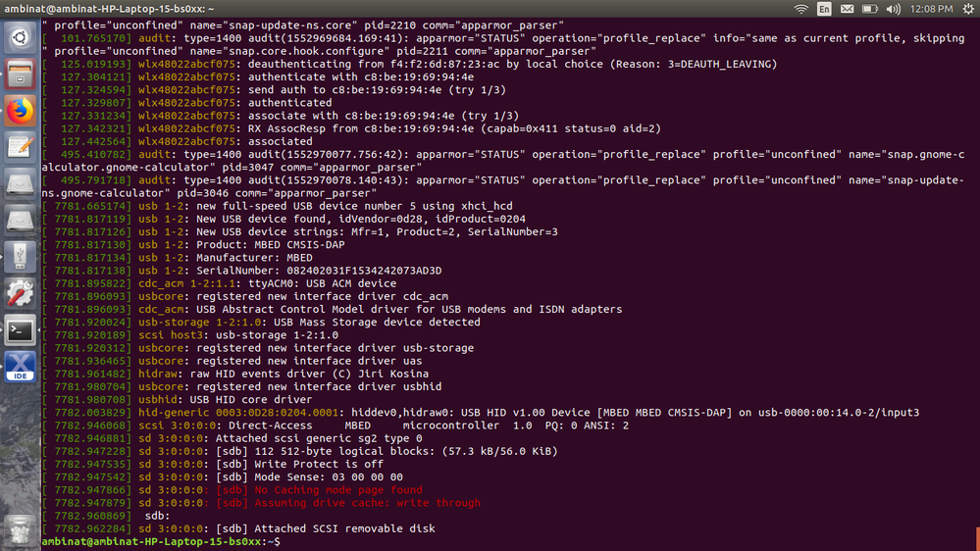Open the Ubuntu Dash search
This screenshot has width=980, height=551.
tap(20, 39)
